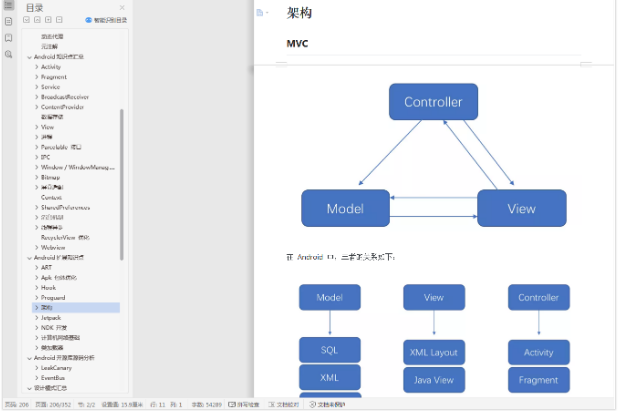Image resolution: width=619 pixels, height=411 pixels.
Task: Click the MVC subheading in the document
Action: (x=297, y=43)
